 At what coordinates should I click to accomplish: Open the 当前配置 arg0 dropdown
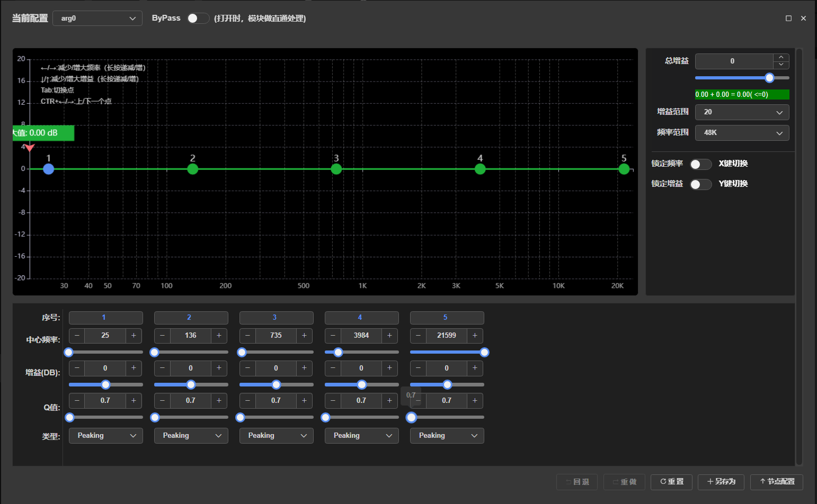(x=97, y=19)
